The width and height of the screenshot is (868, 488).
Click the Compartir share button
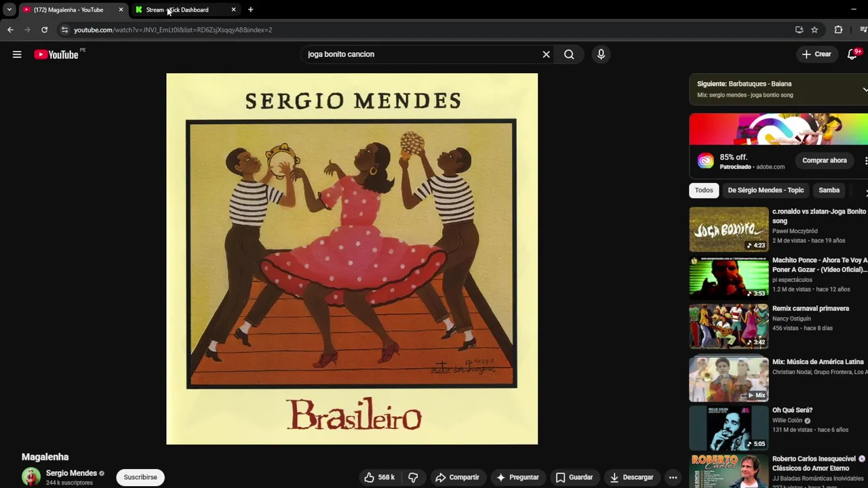pyautogui.click(x=458, y=477)
